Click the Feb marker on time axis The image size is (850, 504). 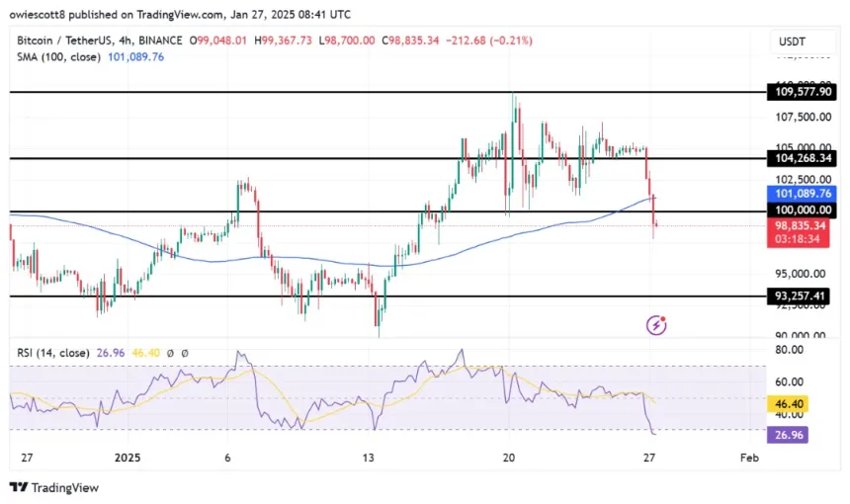(750, 459)
